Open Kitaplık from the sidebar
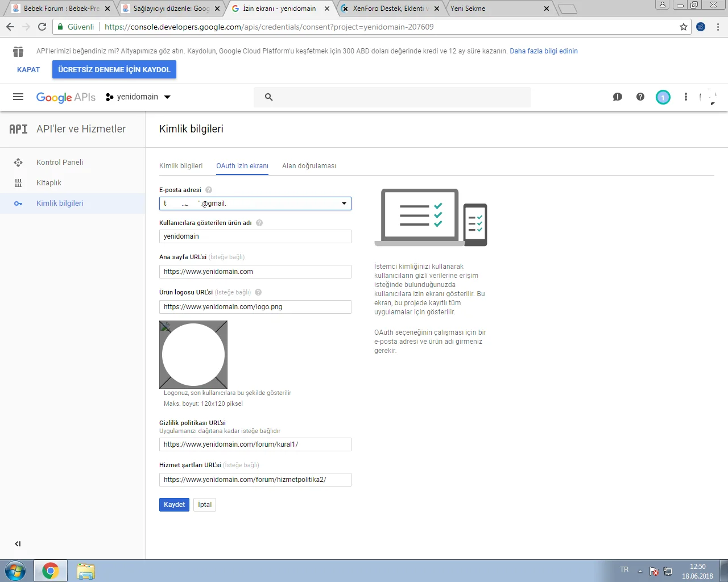Image resolution: width=728 pixels, height=582 pixels. [47, 182]
